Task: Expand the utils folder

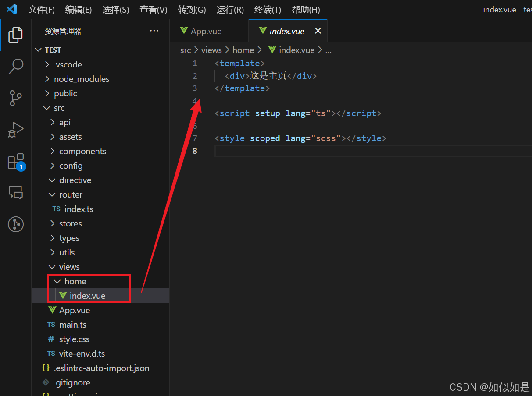Action: [x=53, y=252]
